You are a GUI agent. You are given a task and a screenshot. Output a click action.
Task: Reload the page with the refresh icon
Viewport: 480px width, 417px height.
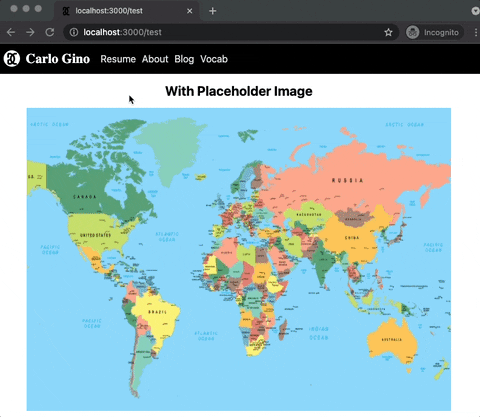[x=50, y=32]
